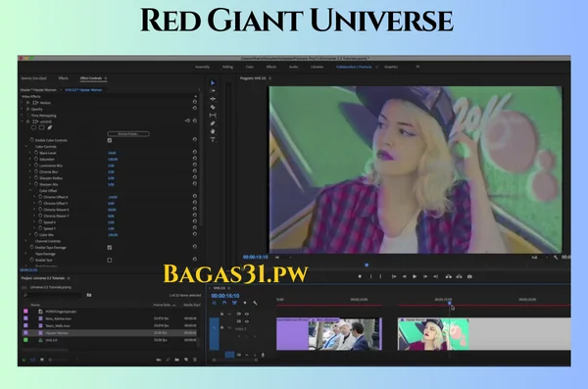Export frame with the camera icon
The image size is (588, 389).
pos(469,276)
